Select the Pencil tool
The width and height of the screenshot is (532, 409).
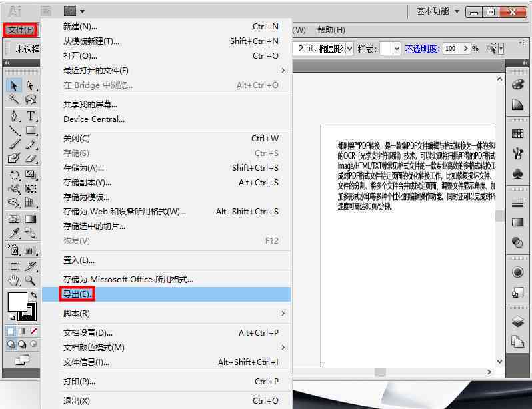click(31, 144)
